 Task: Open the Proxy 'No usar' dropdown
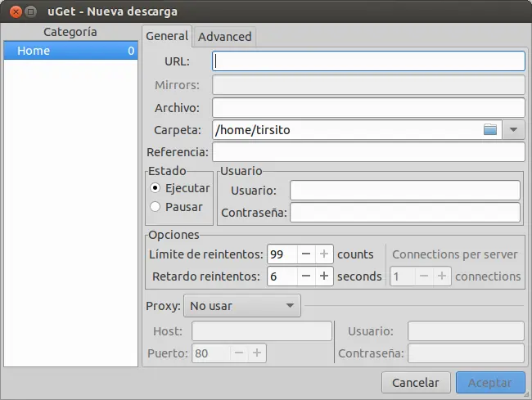pyautogui.click(x=242, y=306)
